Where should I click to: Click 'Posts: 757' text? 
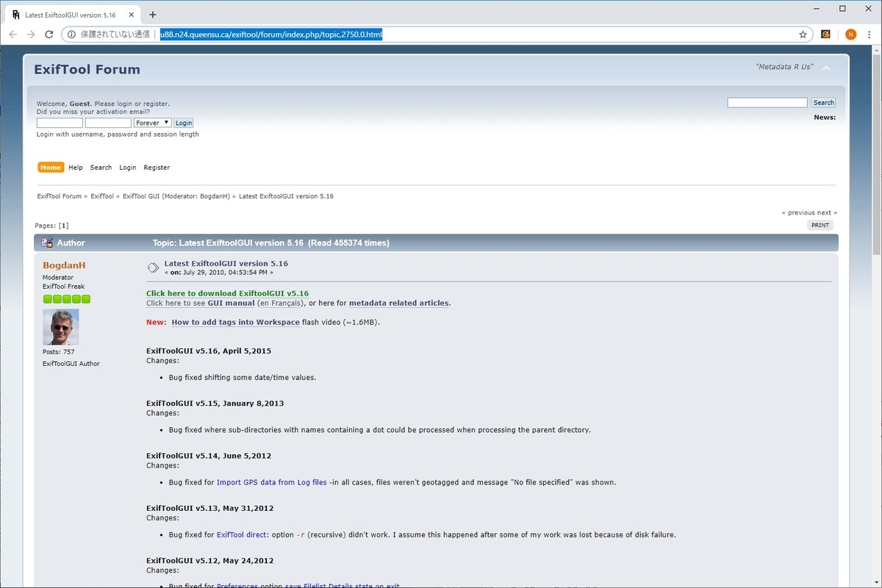click(x=58, y=352)
